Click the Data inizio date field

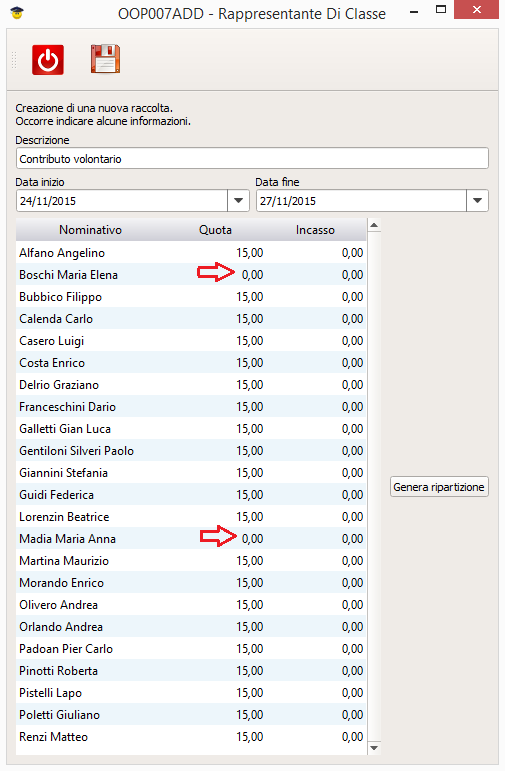[122, 201]
